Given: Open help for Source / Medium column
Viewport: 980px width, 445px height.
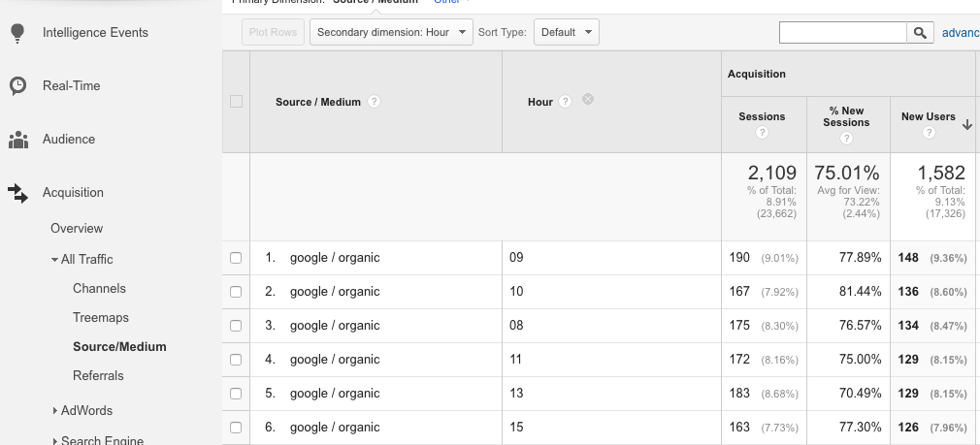Looking at the screenshot, I should coord(374,102).
